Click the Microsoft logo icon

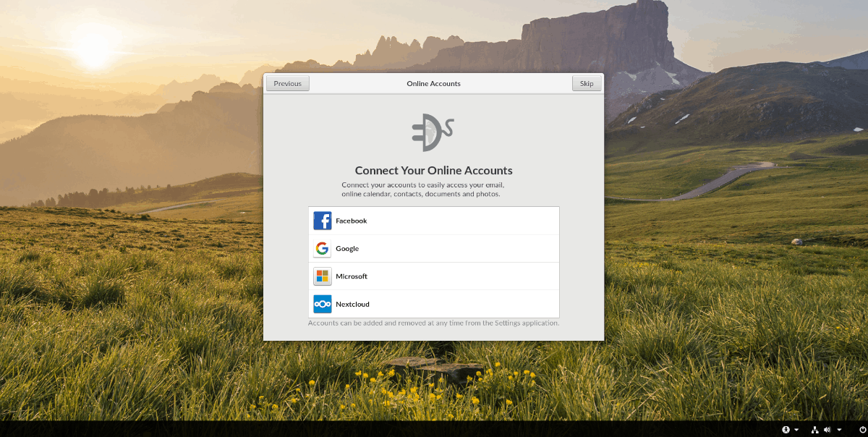pos(323,276)
